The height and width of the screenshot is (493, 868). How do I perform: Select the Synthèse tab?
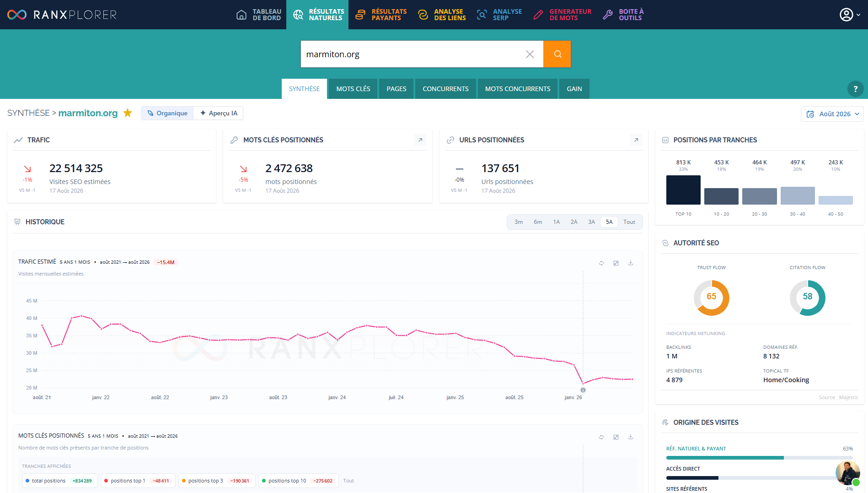click(304, 89)
